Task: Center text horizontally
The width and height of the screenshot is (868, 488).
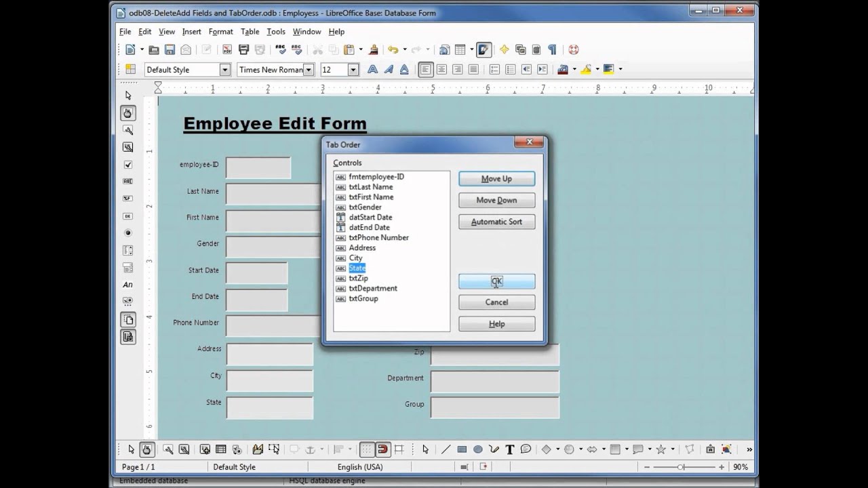Action: point(441,69)
